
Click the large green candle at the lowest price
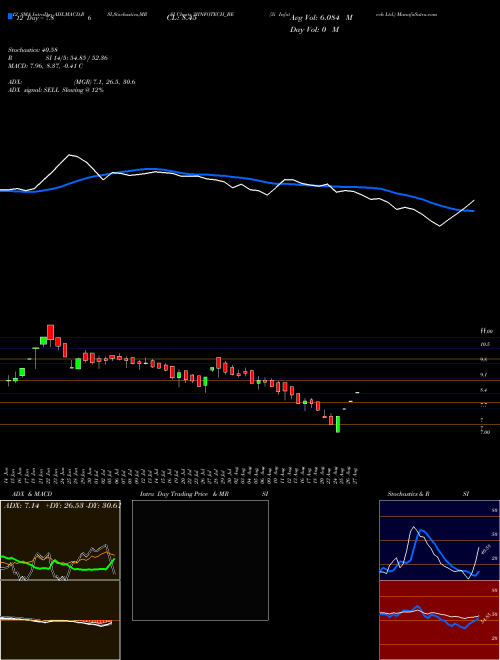[x=338, y=424]
